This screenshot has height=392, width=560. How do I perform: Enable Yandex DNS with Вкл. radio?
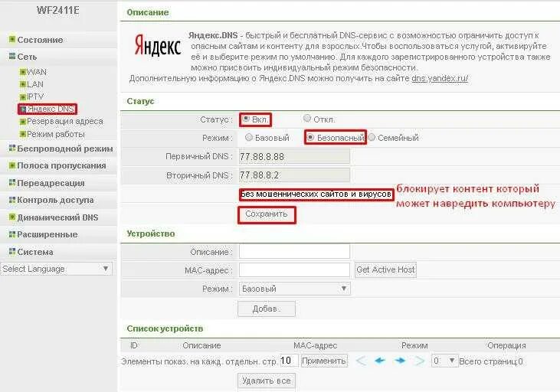[x=246, y=118]
